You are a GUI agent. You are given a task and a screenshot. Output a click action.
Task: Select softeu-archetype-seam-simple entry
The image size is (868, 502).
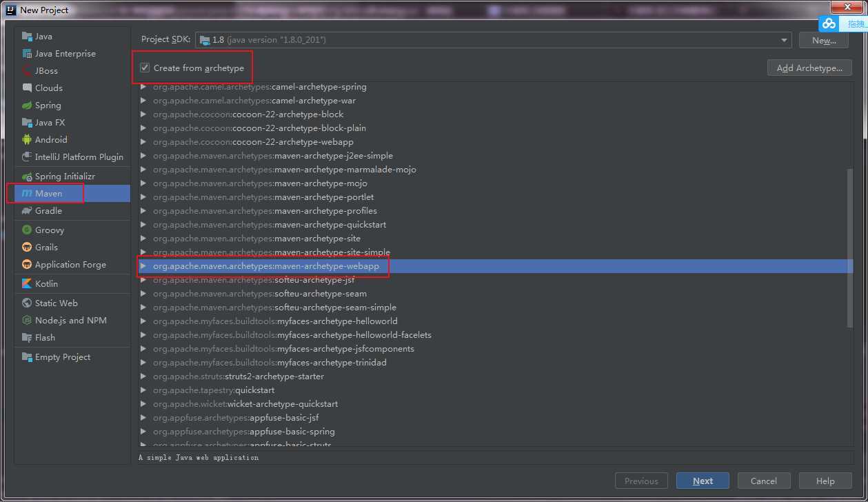pyautogui.click(x=274, y=308)
